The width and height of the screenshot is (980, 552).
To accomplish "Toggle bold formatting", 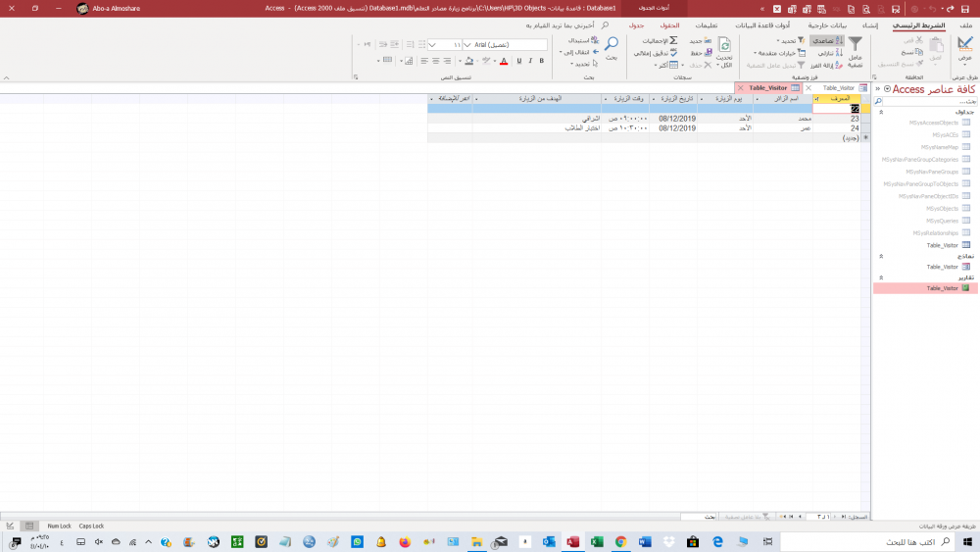I will click(541, 61).
